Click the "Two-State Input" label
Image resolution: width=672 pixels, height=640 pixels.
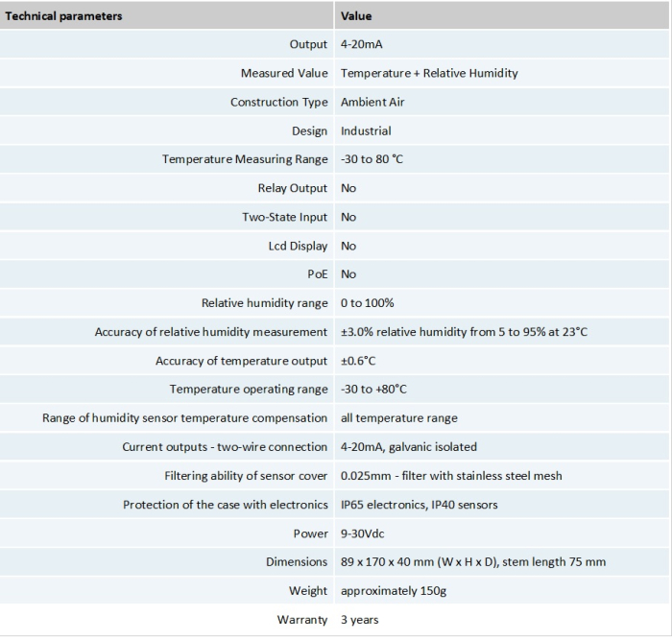[284, 217]
